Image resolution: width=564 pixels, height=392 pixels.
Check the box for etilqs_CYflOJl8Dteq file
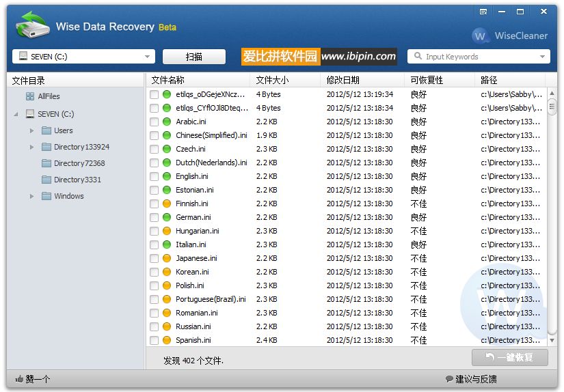tap(154, 108)
